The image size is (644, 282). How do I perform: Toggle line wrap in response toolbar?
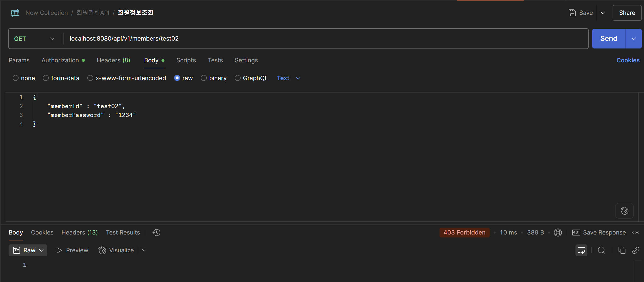pyautogui.click(x=581, y=250)
